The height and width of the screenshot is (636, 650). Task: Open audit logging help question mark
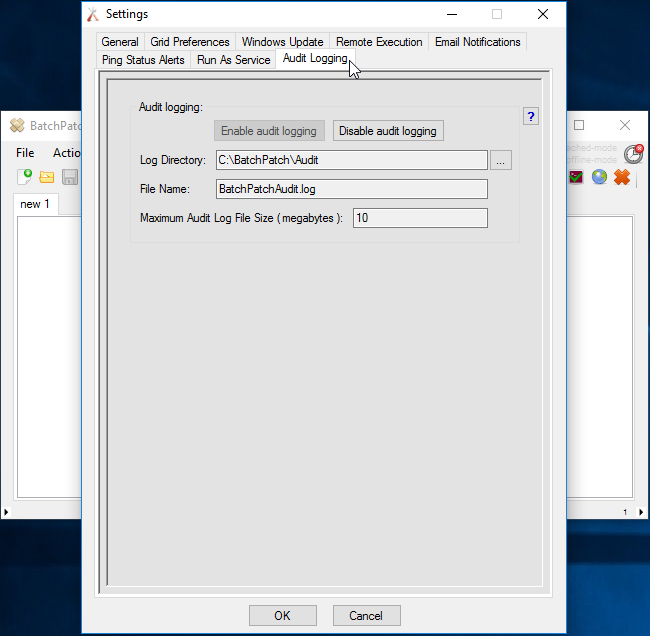click(531, 117)
